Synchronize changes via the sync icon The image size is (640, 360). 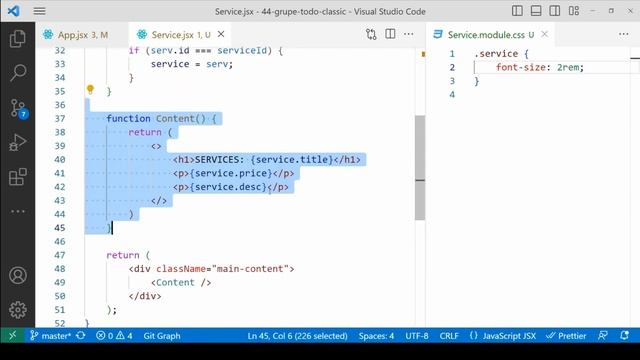(x=81, y=336)
